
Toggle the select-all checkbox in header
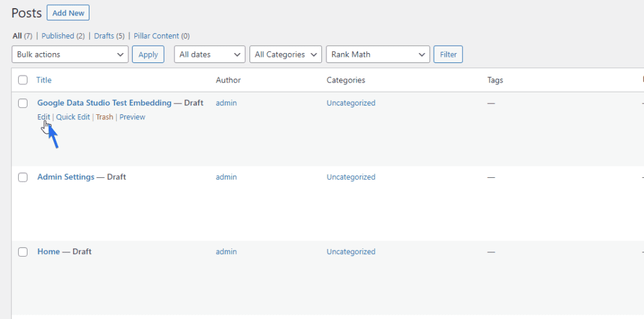[23, 80]
